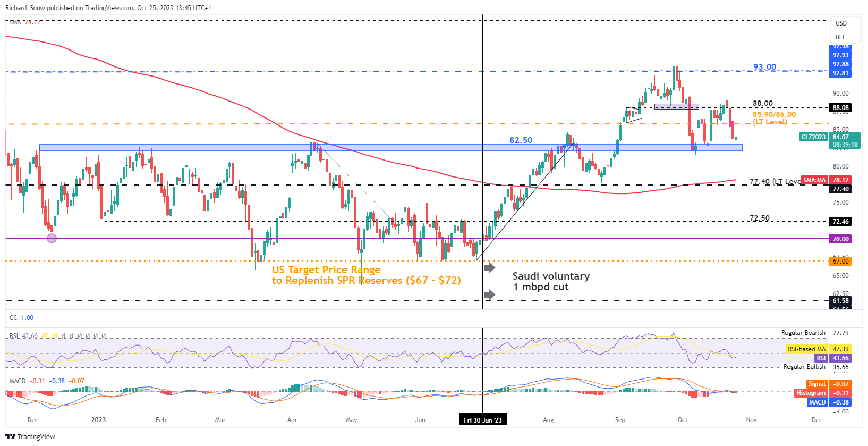Click the 35.66 RSI axis value
This screenshot has width=868, height=446.
(x=840, y=367)
